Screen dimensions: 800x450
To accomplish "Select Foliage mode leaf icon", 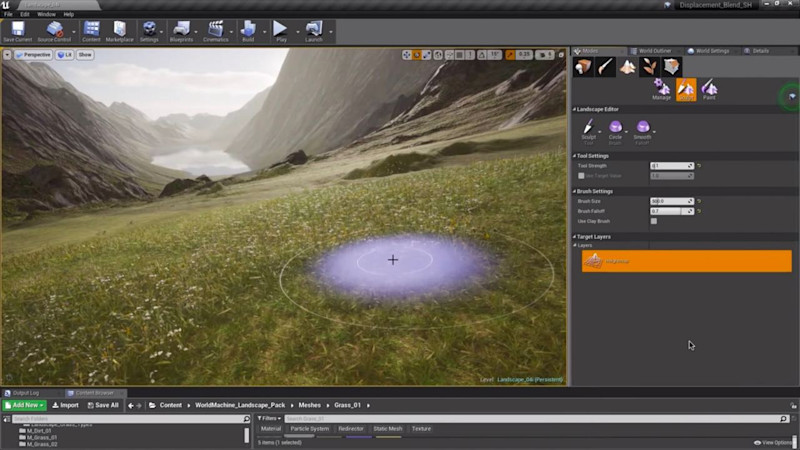I will click(x=649, y=67).
